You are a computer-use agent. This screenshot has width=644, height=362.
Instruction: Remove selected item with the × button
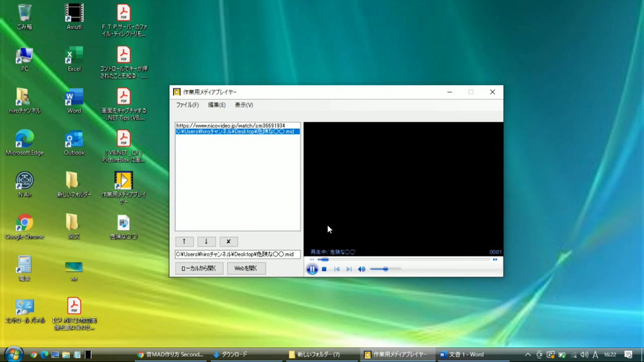click(229, 241)
